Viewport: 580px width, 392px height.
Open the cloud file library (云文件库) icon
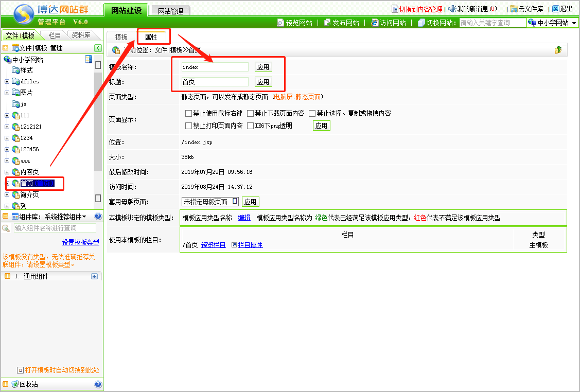[x=514, y=9]
